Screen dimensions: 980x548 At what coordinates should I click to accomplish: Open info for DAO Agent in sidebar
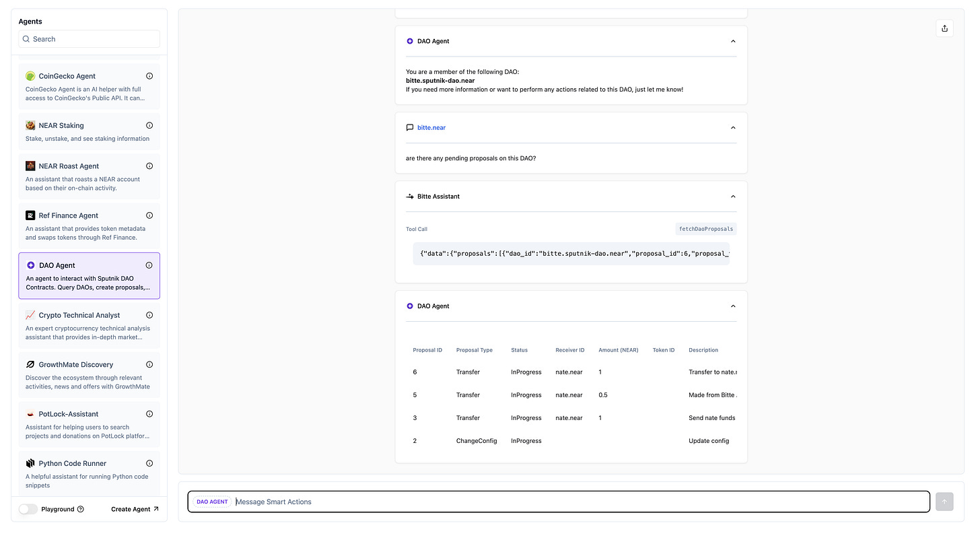(149, 265)
